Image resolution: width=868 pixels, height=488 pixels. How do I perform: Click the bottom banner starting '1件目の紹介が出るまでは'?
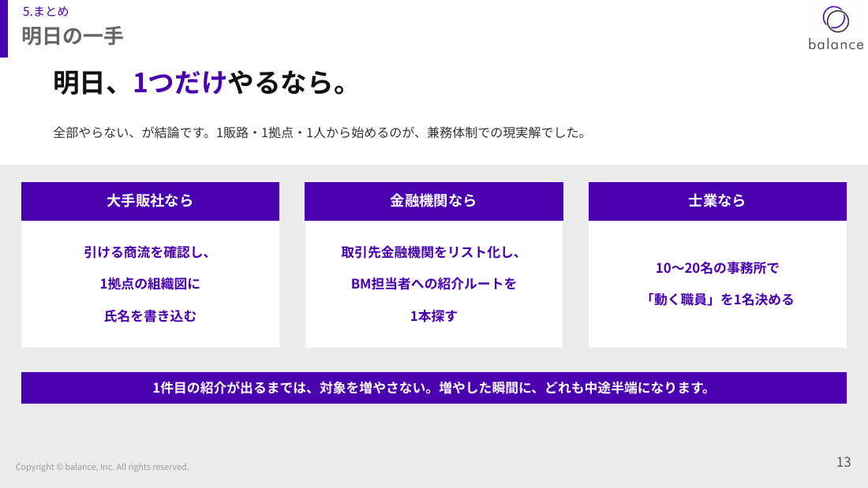[433, 388]
